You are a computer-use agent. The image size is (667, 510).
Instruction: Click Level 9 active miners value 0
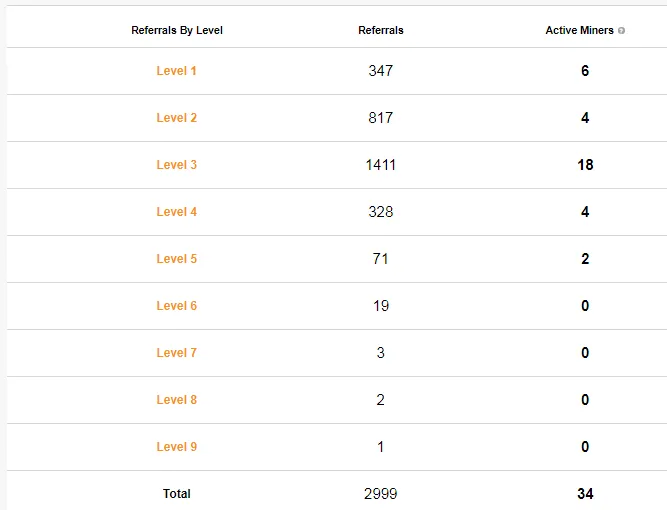click(x=585, y=447)
